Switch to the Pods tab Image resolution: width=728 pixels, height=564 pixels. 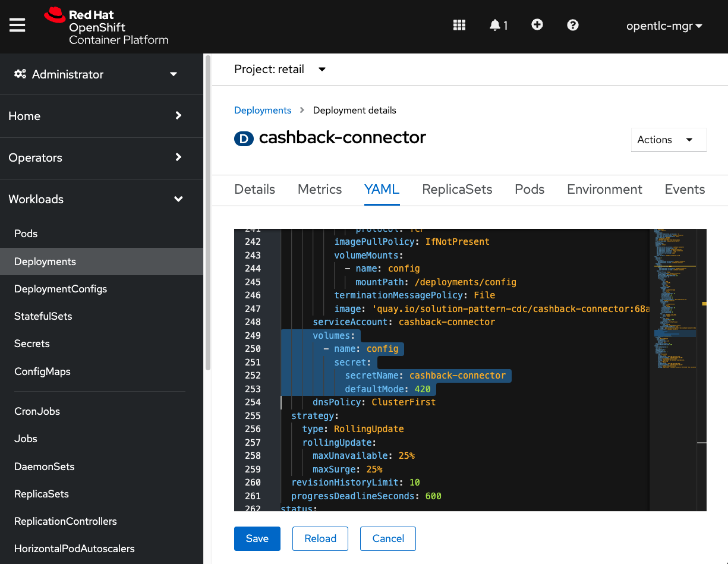pyautogui.click(x=530, y=190)
